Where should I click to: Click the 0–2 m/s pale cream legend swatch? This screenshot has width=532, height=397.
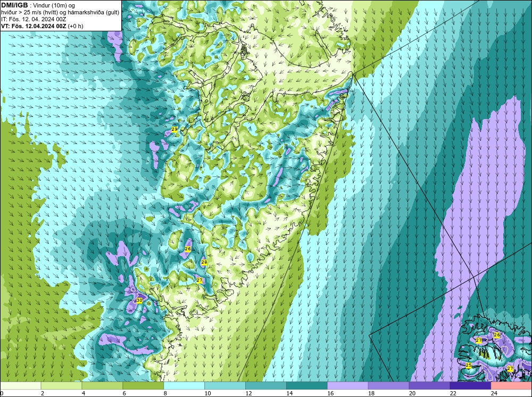(x=20, y=386)
